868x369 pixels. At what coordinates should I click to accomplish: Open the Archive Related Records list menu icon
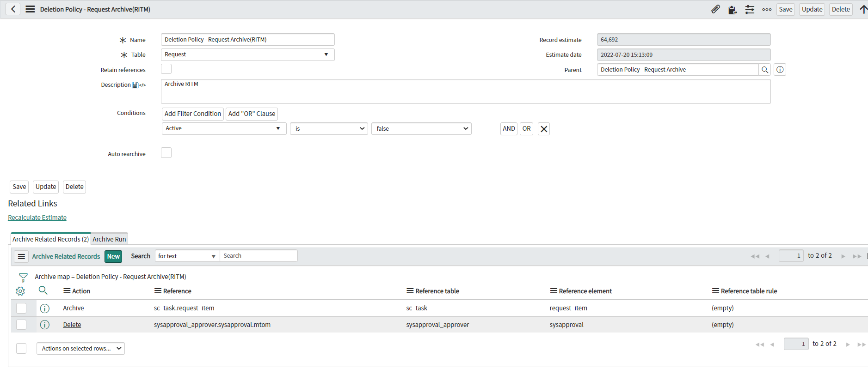pyautogui.click(x=21, y=256)
